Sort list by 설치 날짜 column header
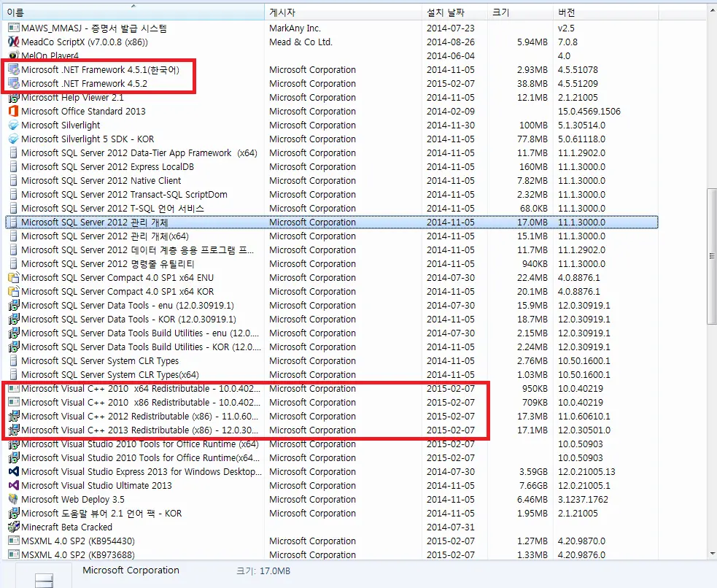 point(454,12)
